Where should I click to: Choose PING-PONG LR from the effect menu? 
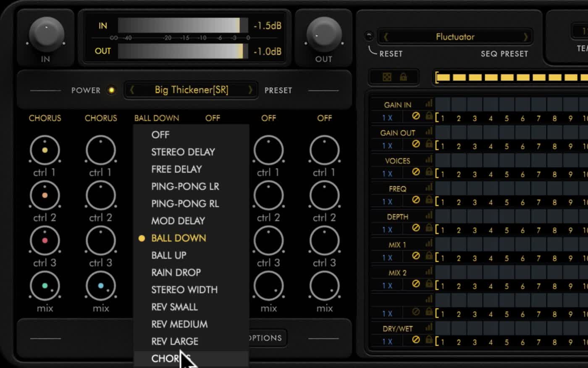(191, 187)
